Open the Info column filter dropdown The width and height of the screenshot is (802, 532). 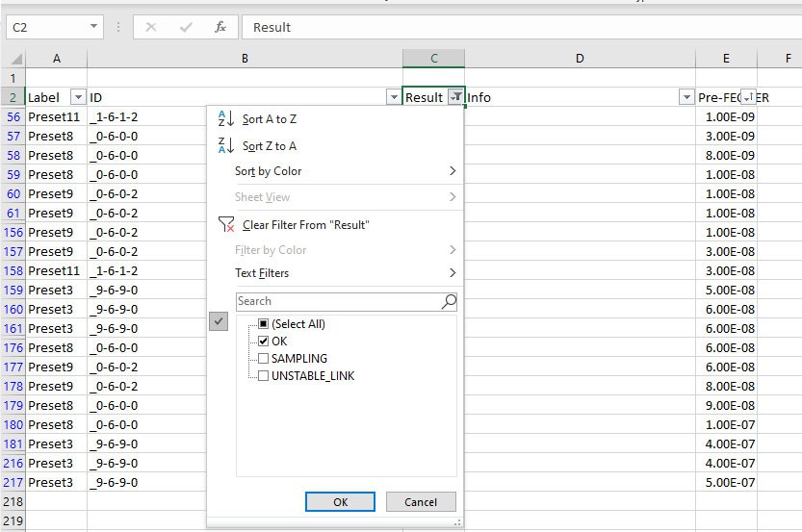pos(686,96)
